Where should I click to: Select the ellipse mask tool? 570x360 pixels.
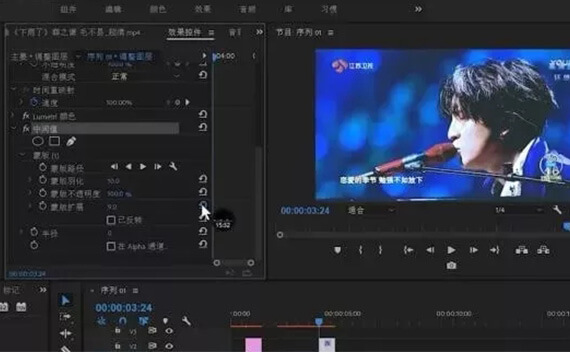[x=38, y=141]
